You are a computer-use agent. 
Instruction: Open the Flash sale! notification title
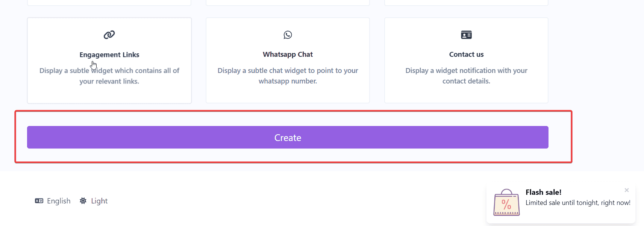click(x=543, y=192)
